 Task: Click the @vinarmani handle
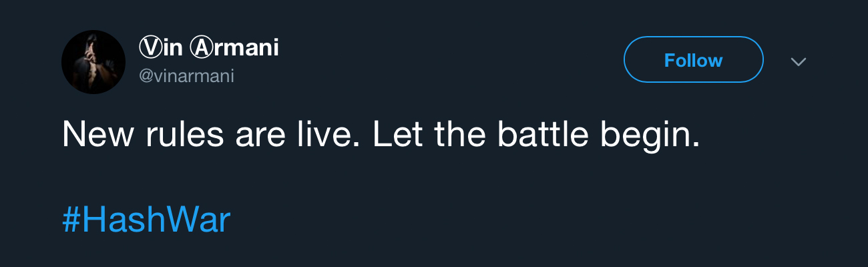186,76
